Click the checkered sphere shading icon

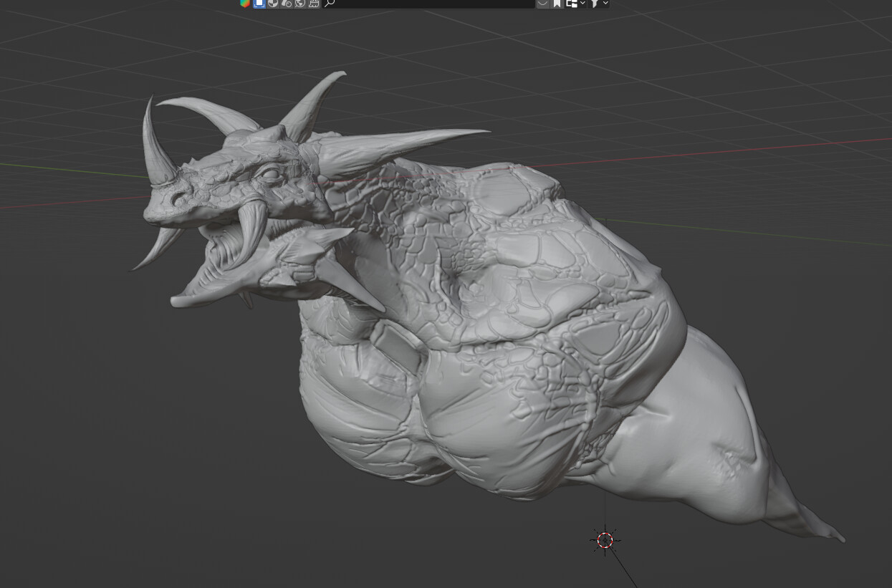[271, 4]
